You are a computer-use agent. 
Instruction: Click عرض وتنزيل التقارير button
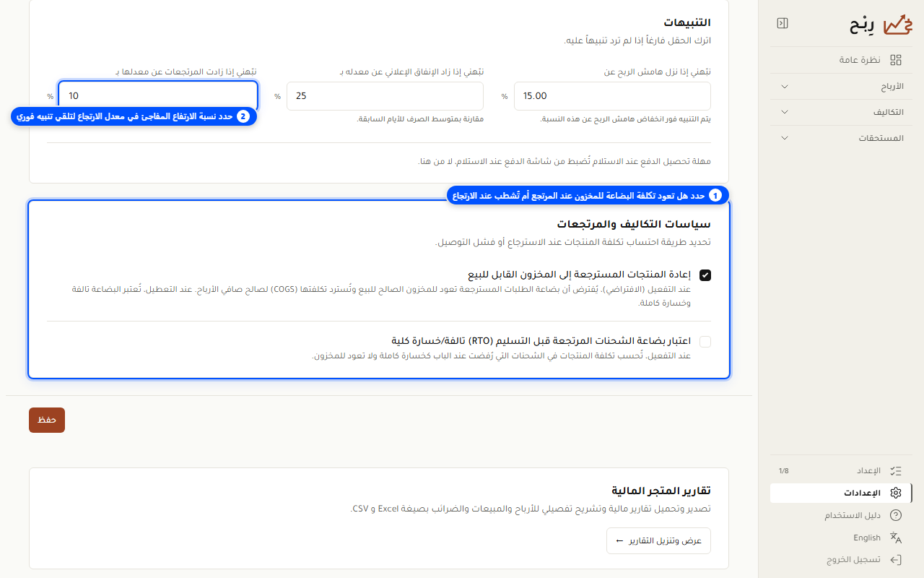(x=658, y=540)
